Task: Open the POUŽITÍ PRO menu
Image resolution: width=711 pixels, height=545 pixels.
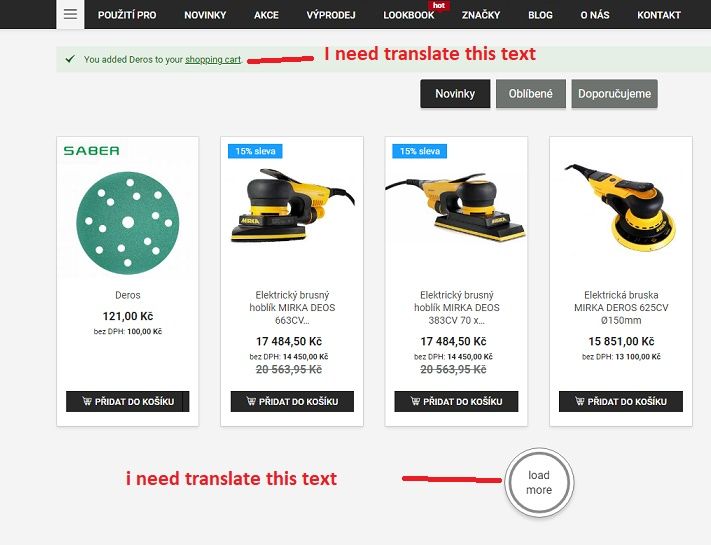Action: coord(127,15)
